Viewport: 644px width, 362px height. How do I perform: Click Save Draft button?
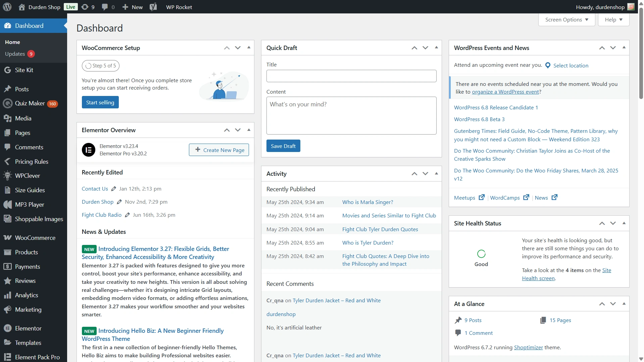[x=283, y=146]
